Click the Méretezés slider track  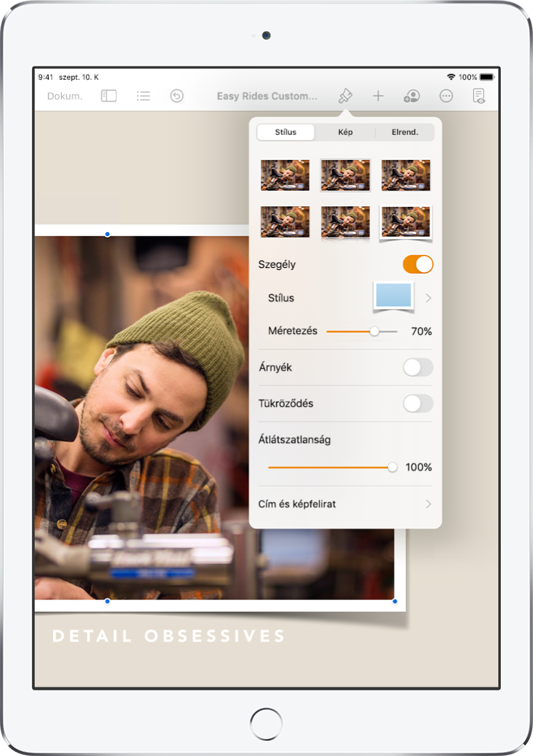click(x=361, y=331)
